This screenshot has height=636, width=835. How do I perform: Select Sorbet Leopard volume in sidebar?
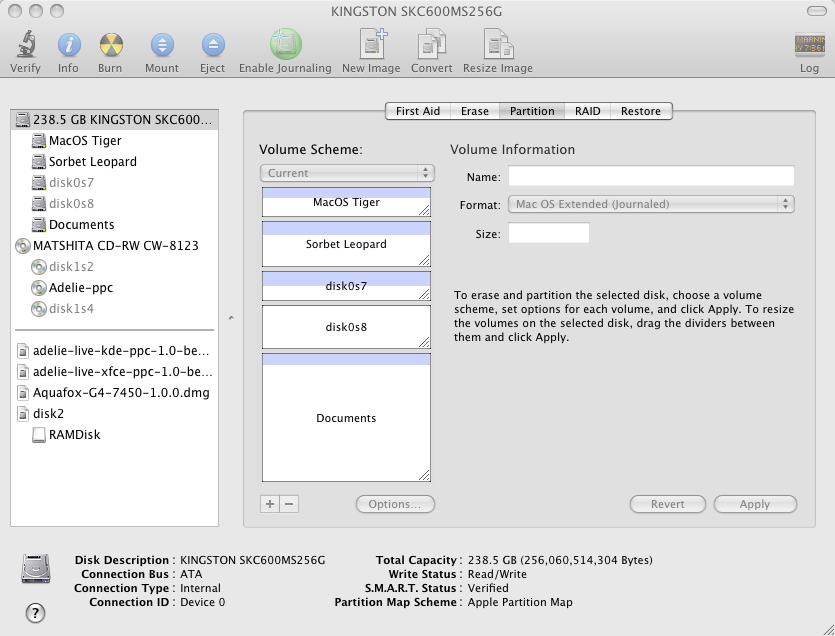coord(92,161)
